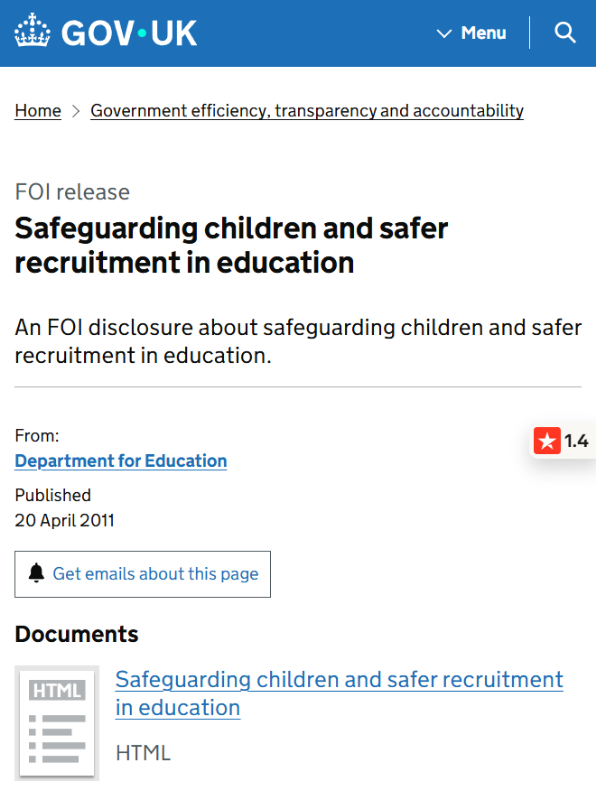600x800 pixels.
Task: Select Get emails about this page
Action: click(142, 574)
